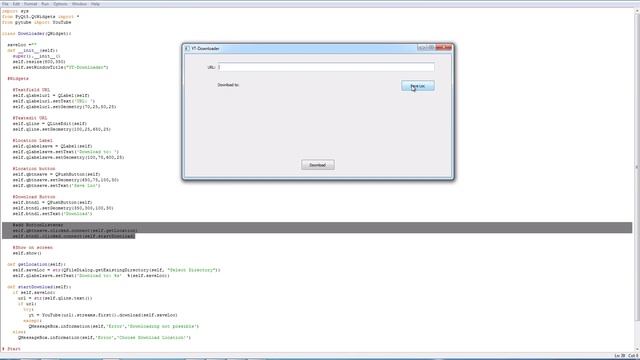Click the Download button in YT-Downloader
This screenshot has width=640, height=360.
tap(318, 165)
